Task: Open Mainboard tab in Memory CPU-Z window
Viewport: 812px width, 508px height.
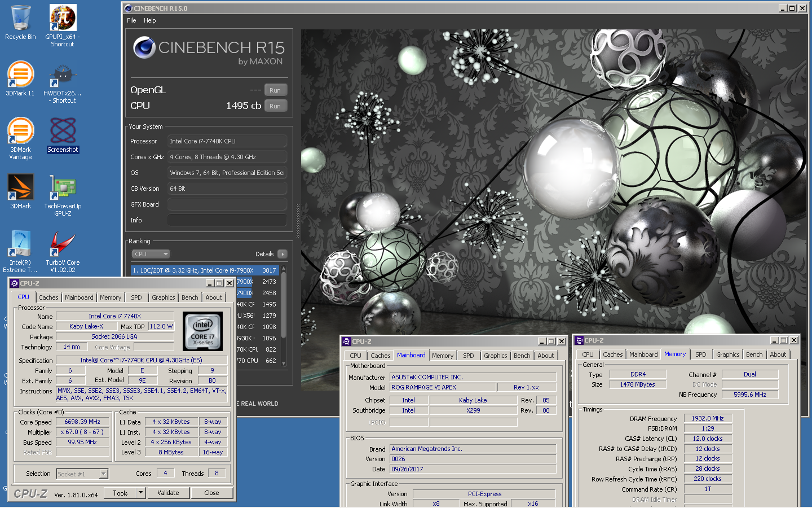Action: pyautogui.click(x=643, y=354)
